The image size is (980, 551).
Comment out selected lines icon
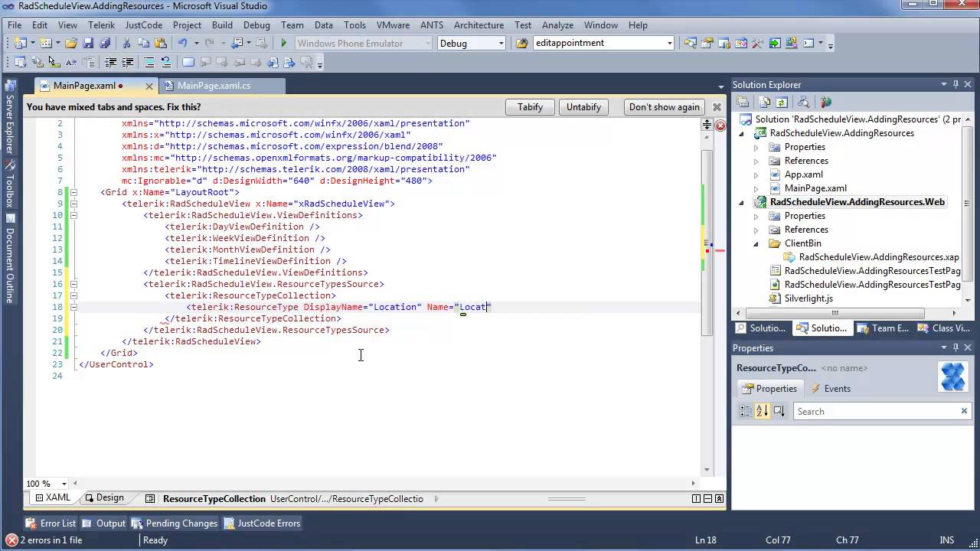click(x=149, y=62)
